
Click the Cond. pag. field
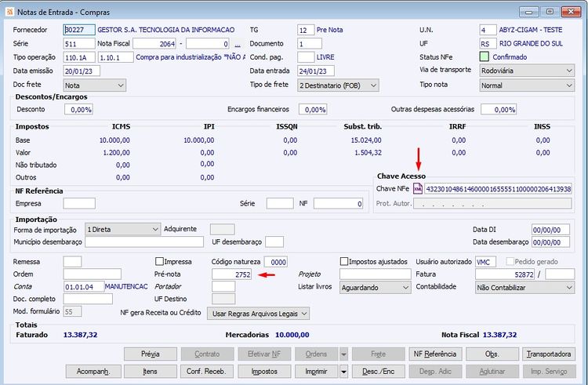[x=306, y=57]
